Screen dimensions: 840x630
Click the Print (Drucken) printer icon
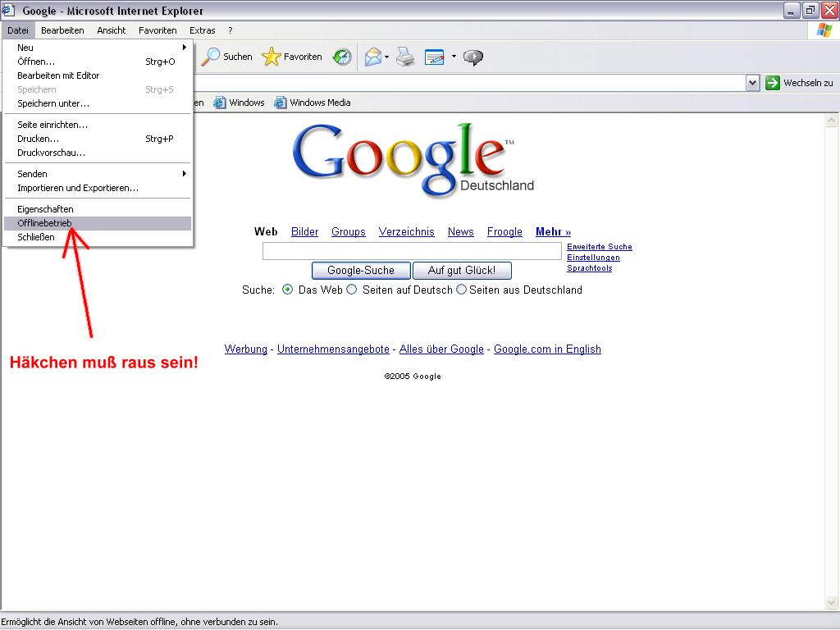click(405, 57)
